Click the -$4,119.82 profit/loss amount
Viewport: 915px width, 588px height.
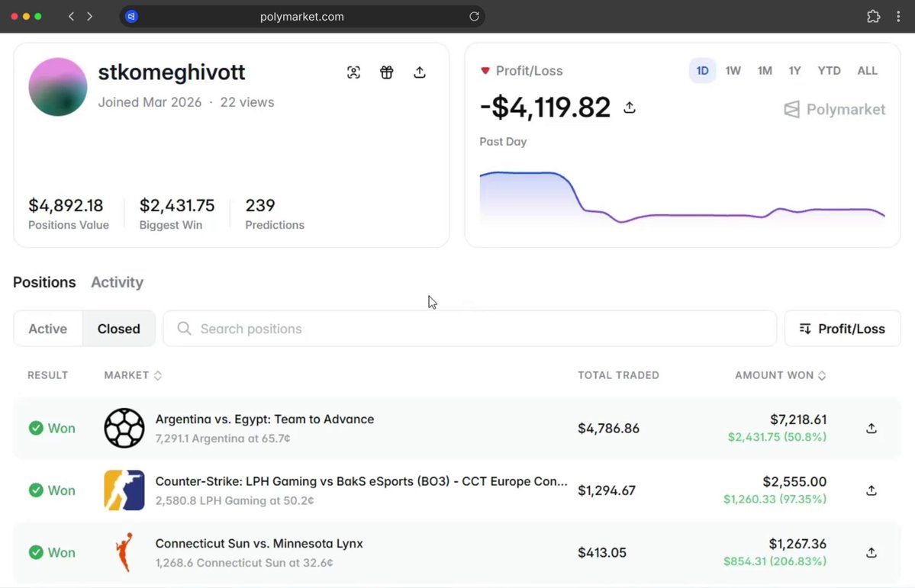(545, 108)
